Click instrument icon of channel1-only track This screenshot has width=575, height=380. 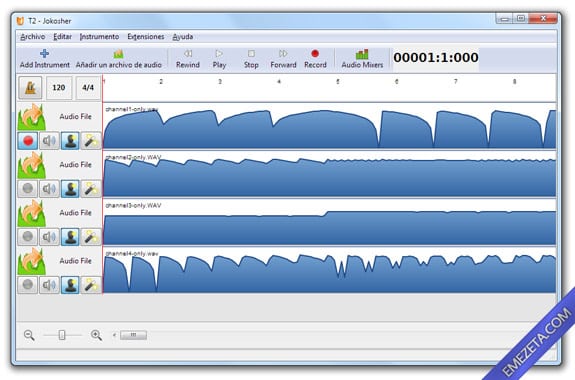[x=32, y=117]
